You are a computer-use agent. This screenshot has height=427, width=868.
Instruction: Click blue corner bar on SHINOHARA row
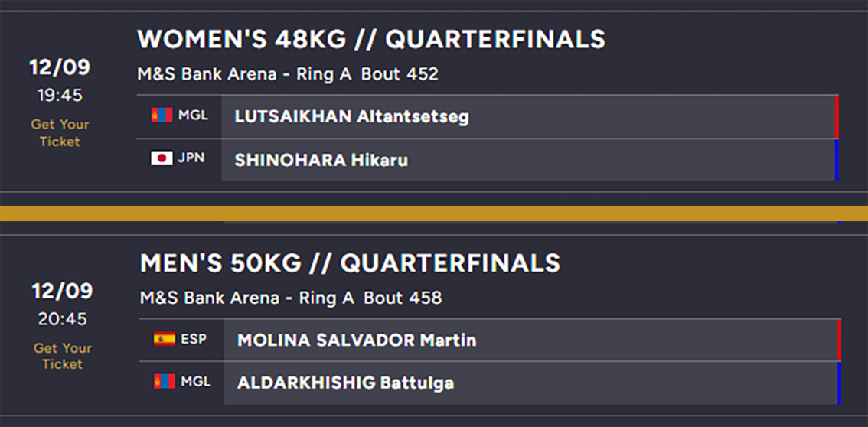[x=837, y=160]
